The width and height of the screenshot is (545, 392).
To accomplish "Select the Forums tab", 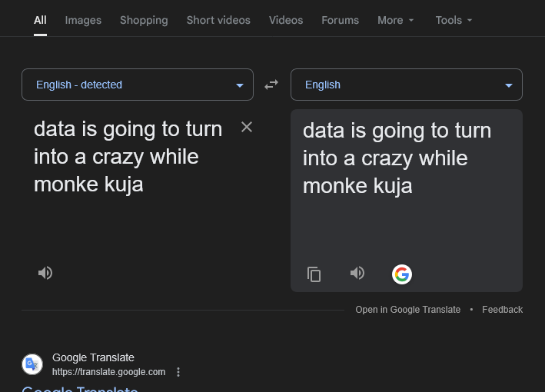I will (340, 20).
